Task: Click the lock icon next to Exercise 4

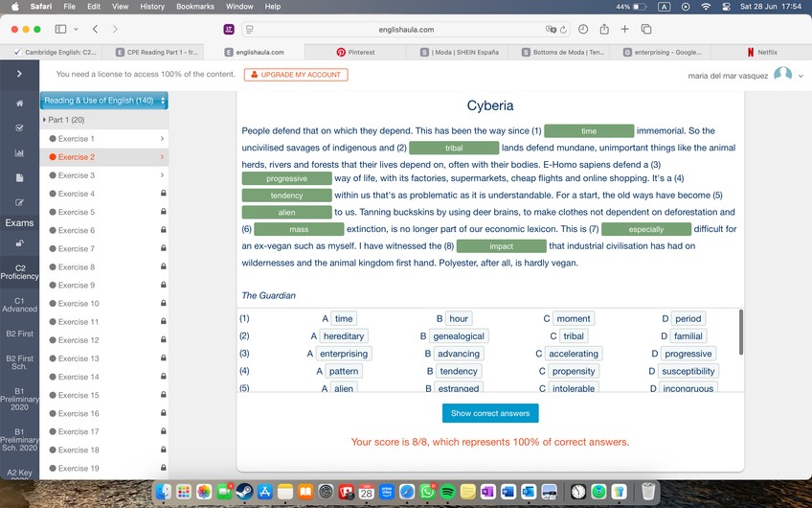Action: click(163, 194)
